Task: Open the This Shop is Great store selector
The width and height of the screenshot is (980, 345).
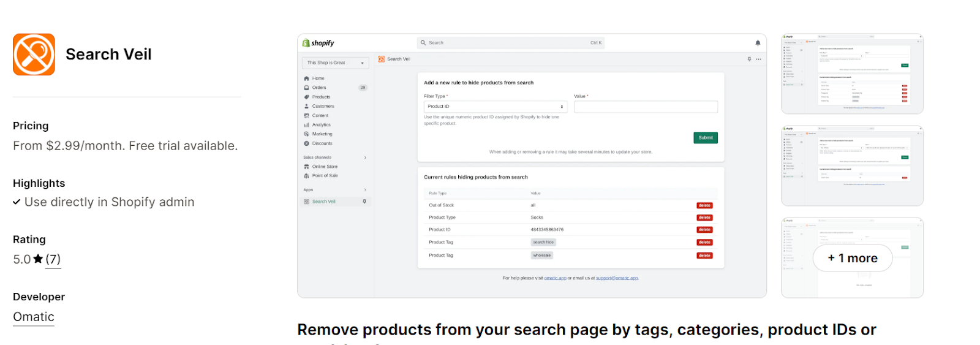Action: point(335,63)
